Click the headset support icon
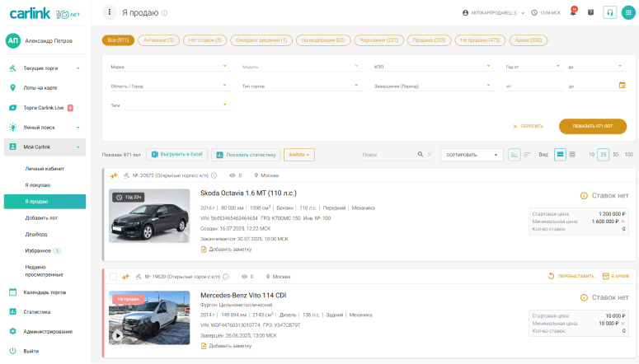639x364 pixels. (x=610, y=12)
